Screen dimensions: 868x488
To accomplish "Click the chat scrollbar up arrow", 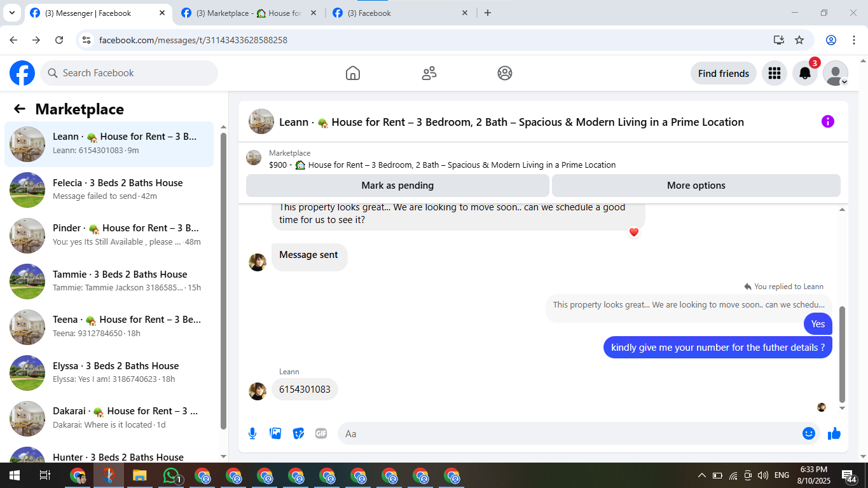I will tap(843, 209).
